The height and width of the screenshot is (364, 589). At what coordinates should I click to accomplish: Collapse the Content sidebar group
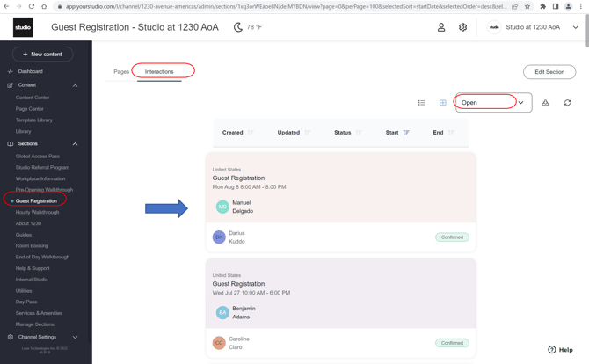pyautogui.click(x=75, y=85)
